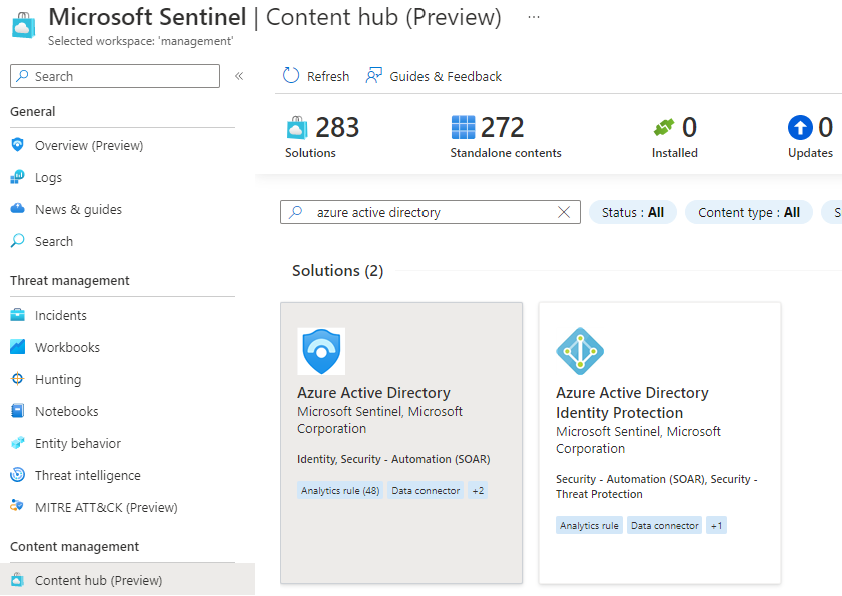Click the Notebooks book icon
Image resolution: width=842 pixels, height=596 pixels.
(x=18, y=411)
